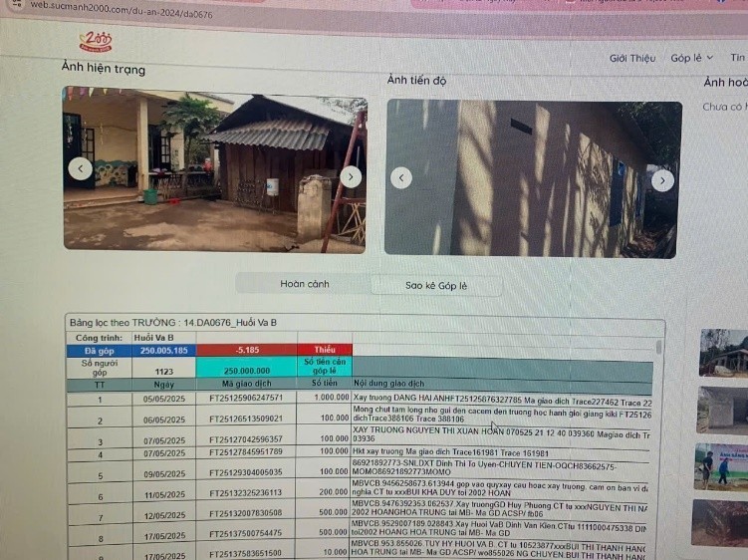Switch to the Hoàn cảnh tab
This screenshot has width=748, height=560.
pyautogui.click(x=304, y=284)
